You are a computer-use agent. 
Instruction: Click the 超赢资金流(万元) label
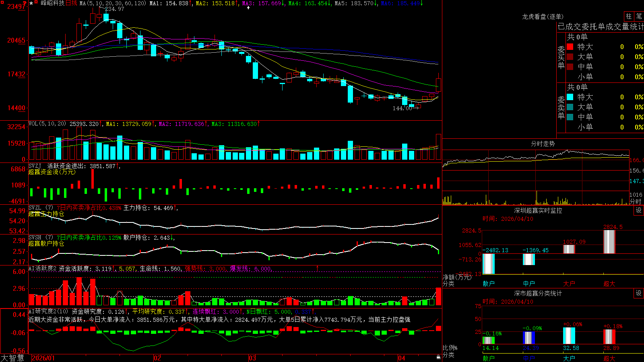(52, 172)
